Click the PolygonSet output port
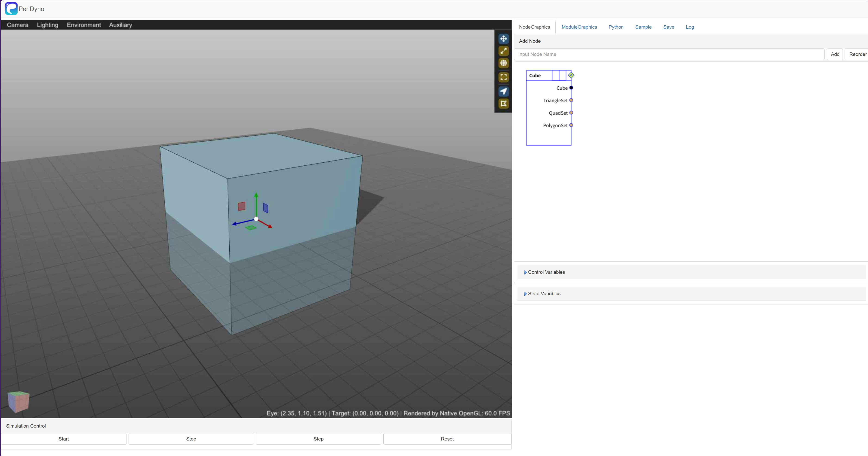 point(571,125)
